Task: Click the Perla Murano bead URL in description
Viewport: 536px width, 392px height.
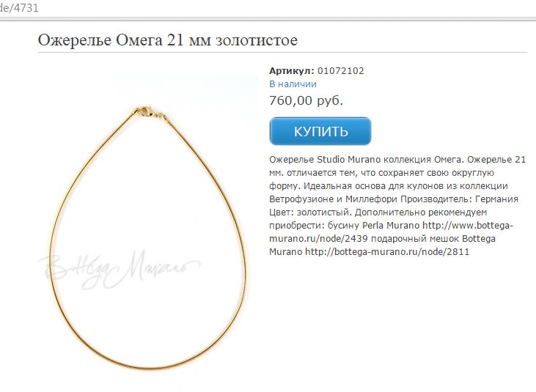Action: 392,232
